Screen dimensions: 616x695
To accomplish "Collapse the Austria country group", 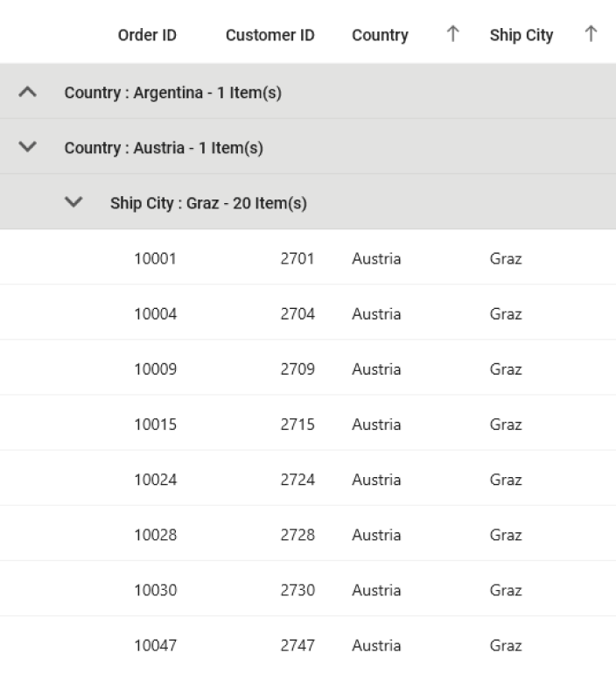I will point(28,147).
